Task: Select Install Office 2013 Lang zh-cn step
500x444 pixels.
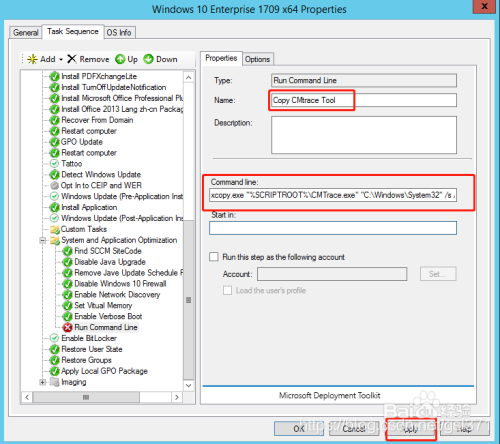Action: (x=122, y=109)
